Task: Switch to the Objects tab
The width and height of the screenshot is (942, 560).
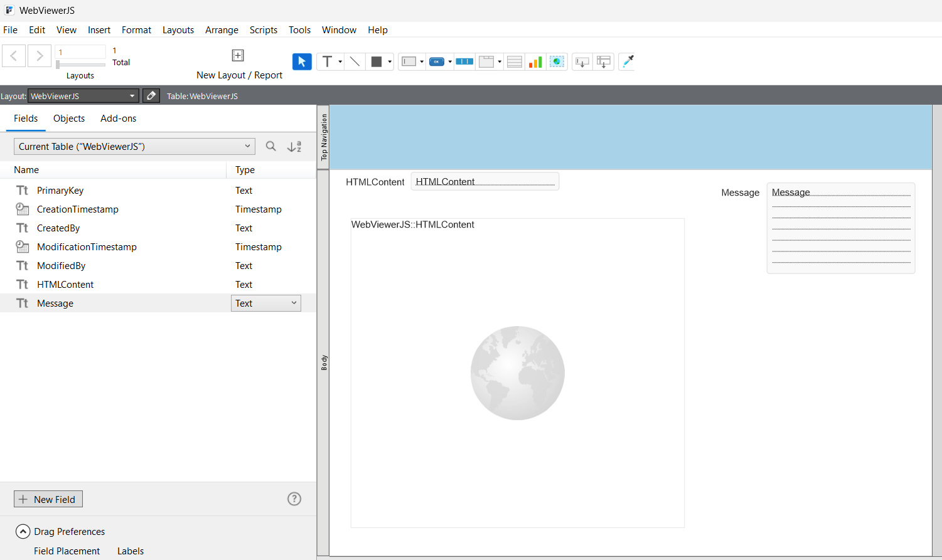Action: 69,119
